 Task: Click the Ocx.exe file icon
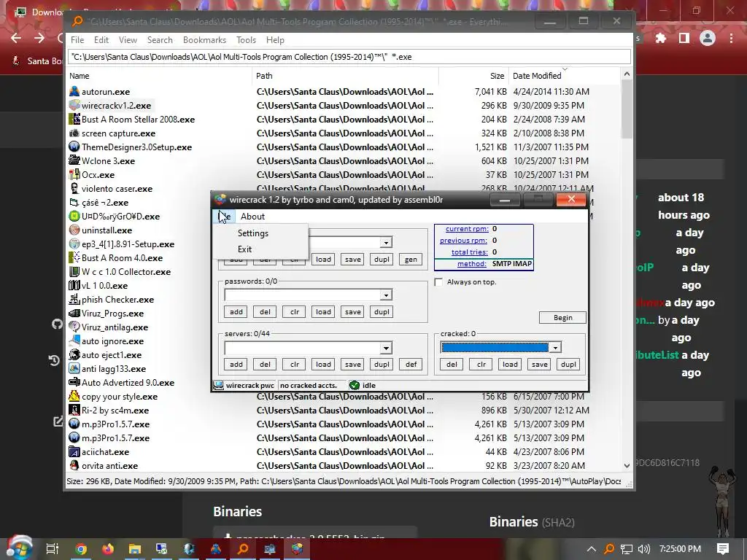coord(74,175)
